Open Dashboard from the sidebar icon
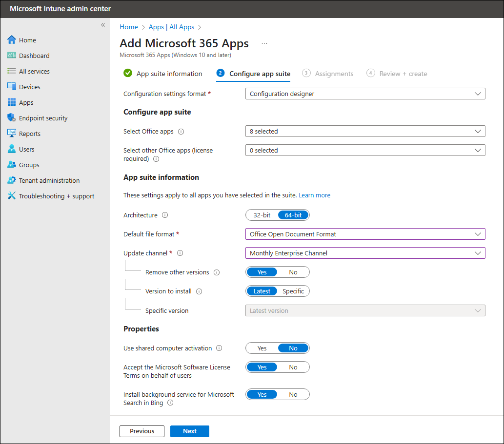The height and width of the screenshot is (444, 504). pos(12,56)
